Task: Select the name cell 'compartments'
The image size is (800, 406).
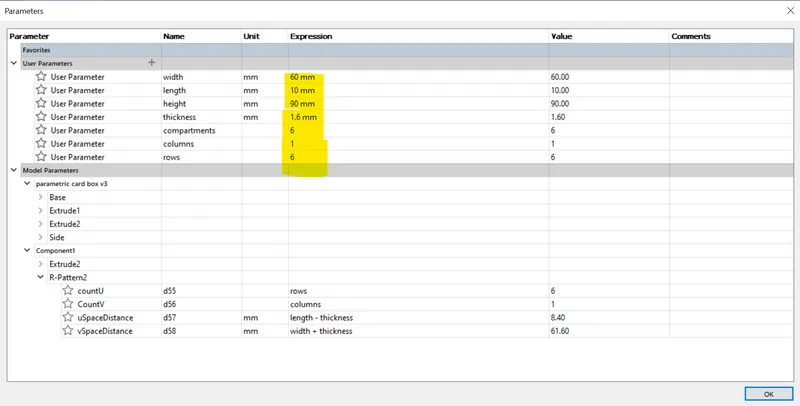Action: pyautogui.click(x=202, y=130)
